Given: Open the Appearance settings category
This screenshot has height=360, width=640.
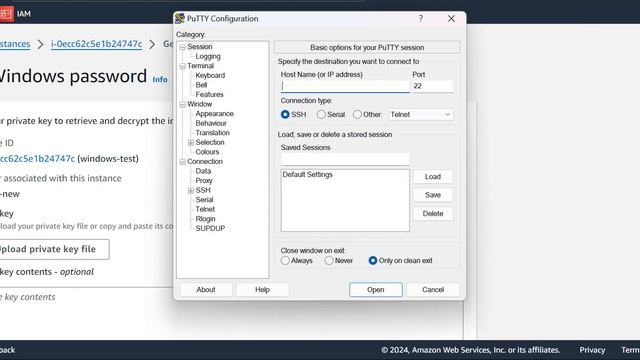Looking at the screenshot, I should click(214, 113).
